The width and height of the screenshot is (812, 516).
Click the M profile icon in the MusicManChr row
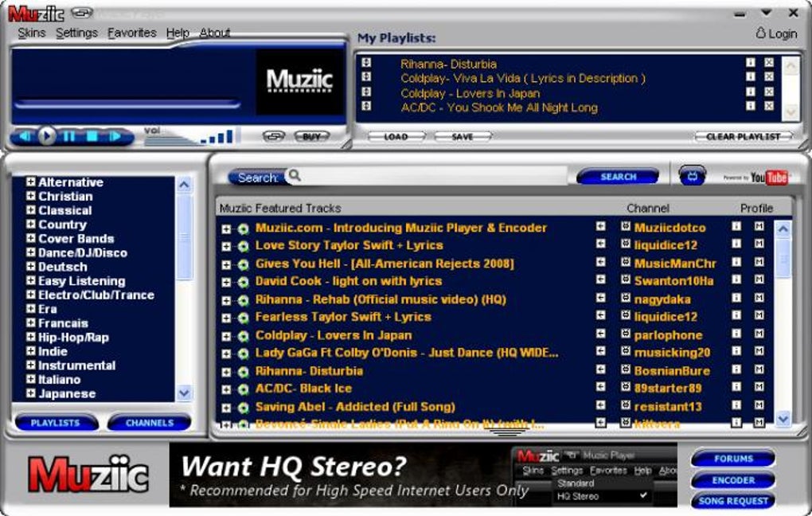coord(759,262)
